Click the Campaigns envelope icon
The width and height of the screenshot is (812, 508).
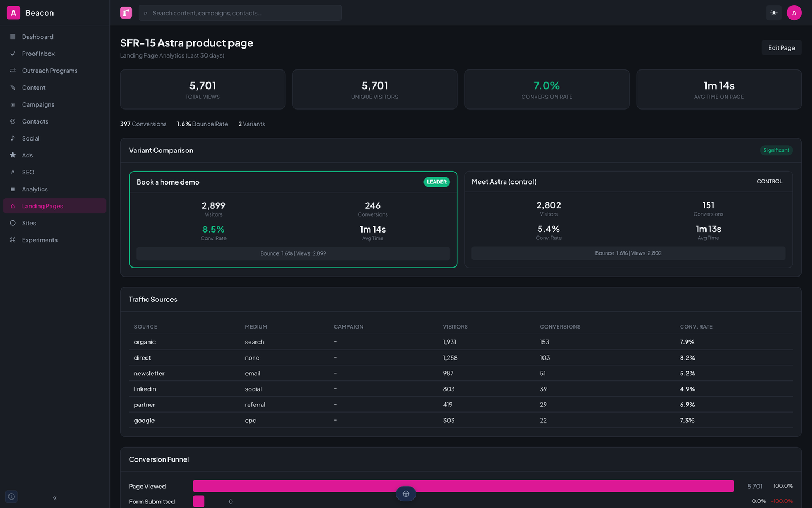point(12,104)
